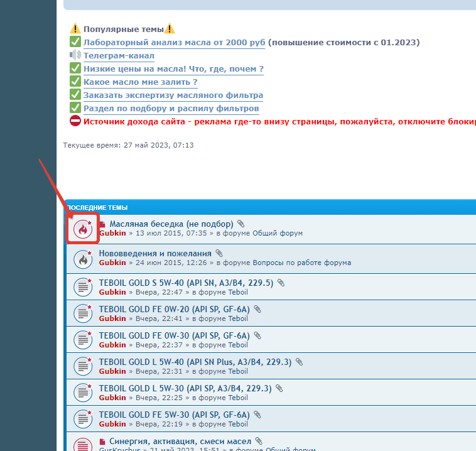Image resolution: width=476 pixels, height=451 pixels.
Task: Open topic TEBOIL GOLD FE 0W-30 (API SP, GF-6A)
Action: [174, 336]
